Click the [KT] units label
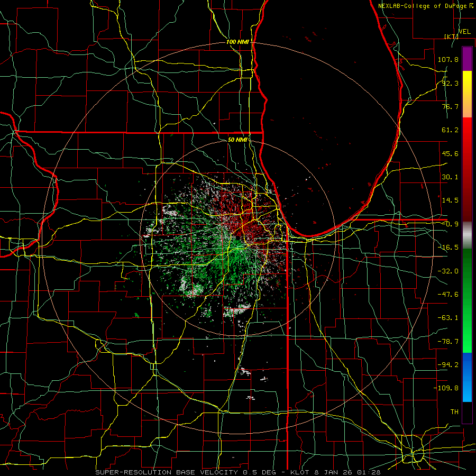The image size is (476, 476). point(451,36)
